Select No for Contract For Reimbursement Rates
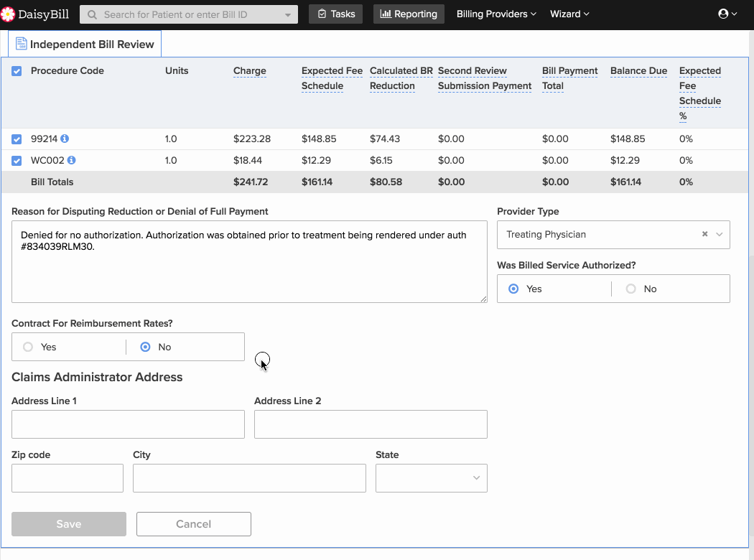The height and width of the screenshot is (560, 754). [x=145, y=347]
